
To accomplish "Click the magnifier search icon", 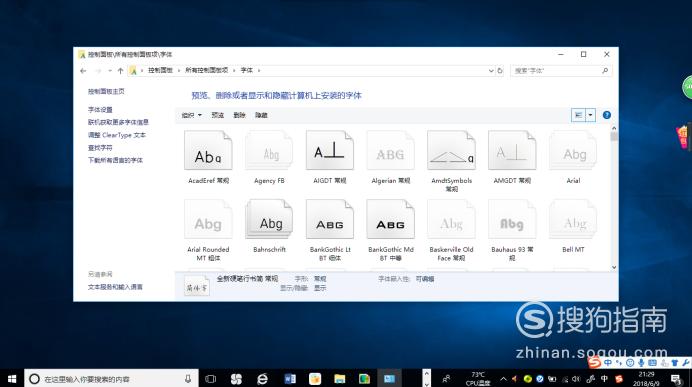I will tap(605, 71).
